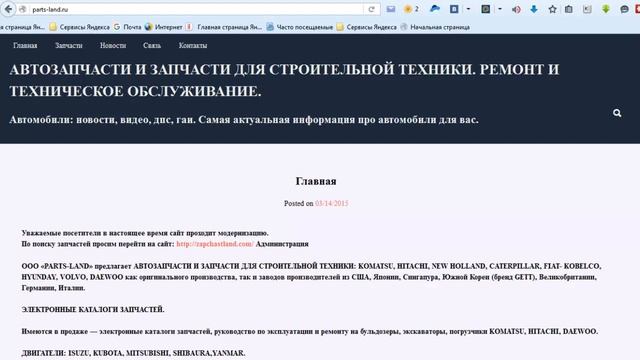640x360 pixels.
Task: Open the first Сервисы Яндекса bookmark folder
Action: pyautogui.click(x=80, y=27)
